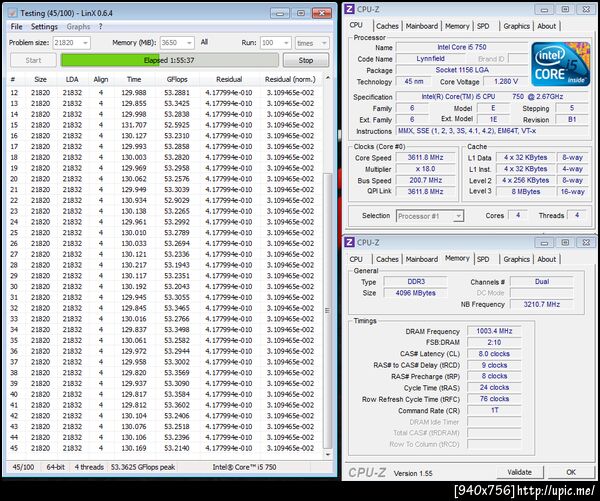Switch to About tab in lower CPU-Z window

click(x=546, y=259)
